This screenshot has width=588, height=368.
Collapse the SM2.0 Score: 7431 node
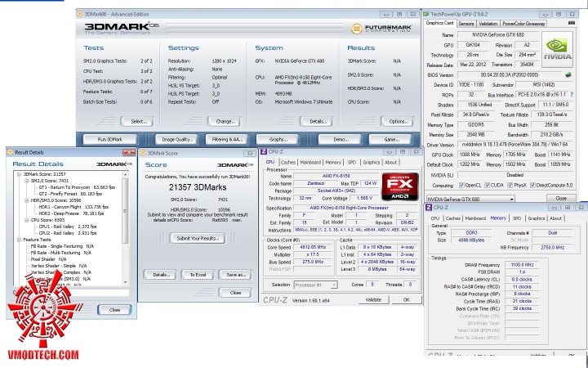click(27, 181)
